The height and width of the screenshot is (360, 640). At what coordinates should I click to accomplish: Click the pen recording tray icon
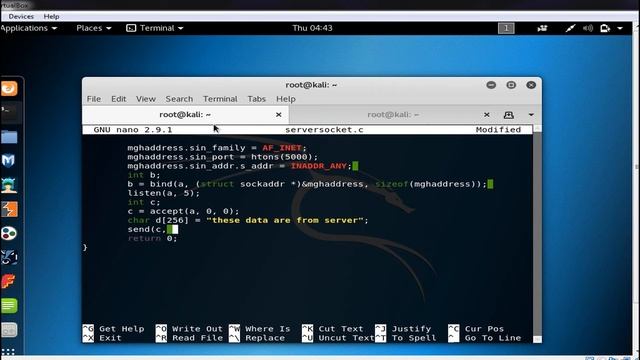click(570, 28)
